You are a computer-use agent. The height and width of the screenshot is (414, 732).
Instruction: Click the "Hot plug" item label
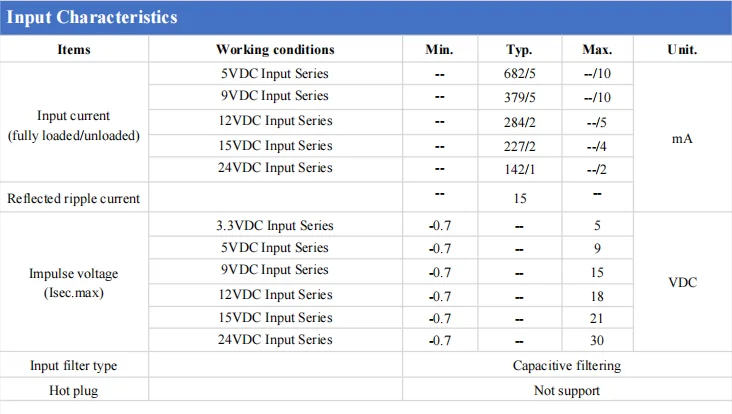74,390
